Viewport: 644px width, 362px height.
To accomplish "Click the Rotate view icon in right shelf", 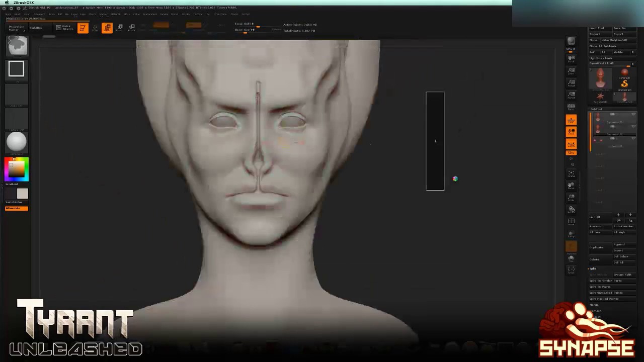I will click(x=571, y=210).
